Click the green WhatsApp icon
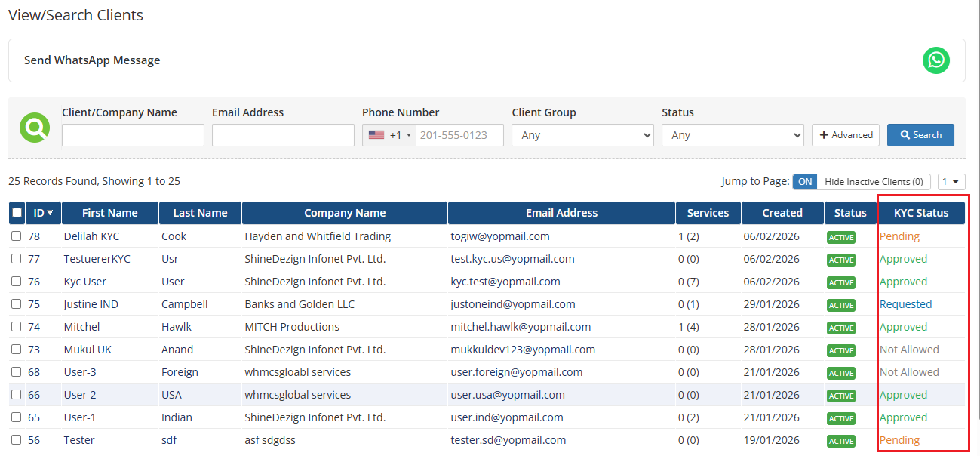Image resolution: width=980 pixels, height=456 pixels. pos(935,60)
